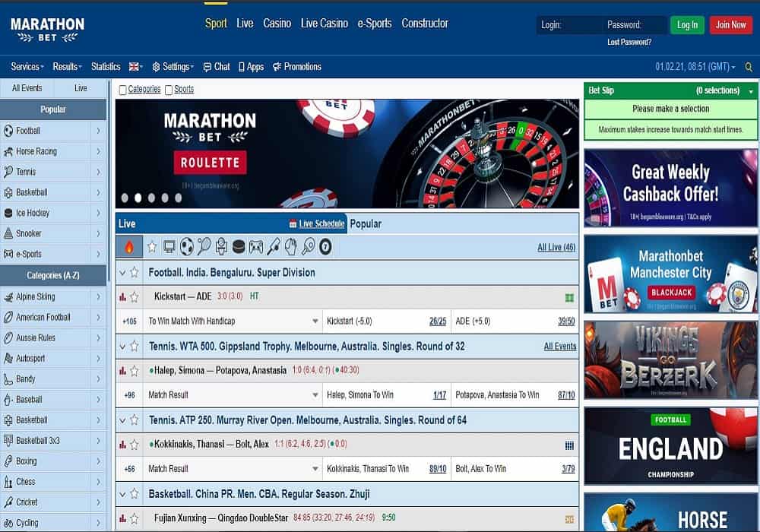Tick the Sports checkbox

(x=169, y=90)
